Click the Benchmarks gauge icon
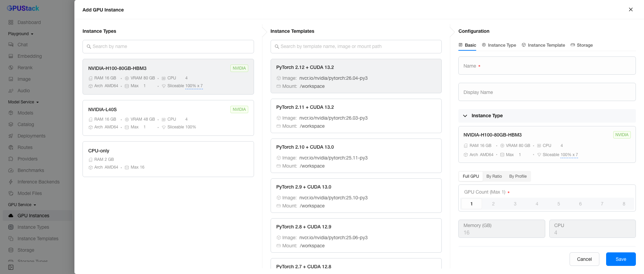 click(x=11, y=170)
